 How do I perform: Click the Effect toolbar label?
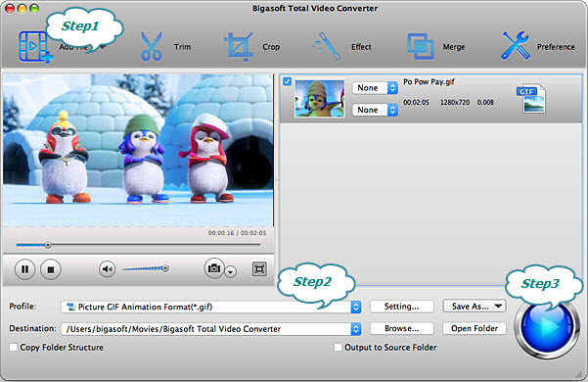[361, 47]
